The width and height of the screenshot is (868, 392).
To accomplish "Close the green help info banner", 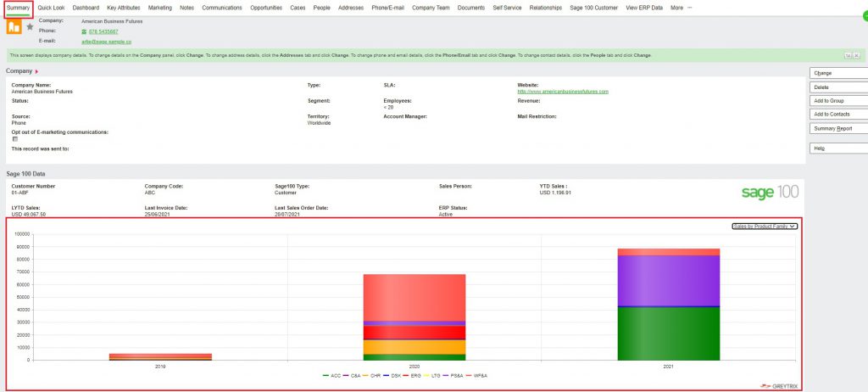I will [856, 55].
